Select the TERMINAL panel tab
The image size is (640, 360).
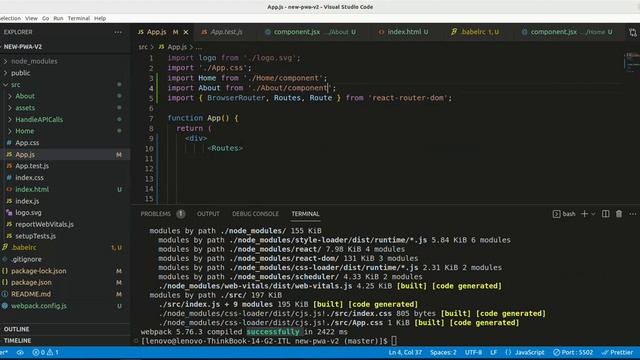pyautogui.click(x=305, y=214)
